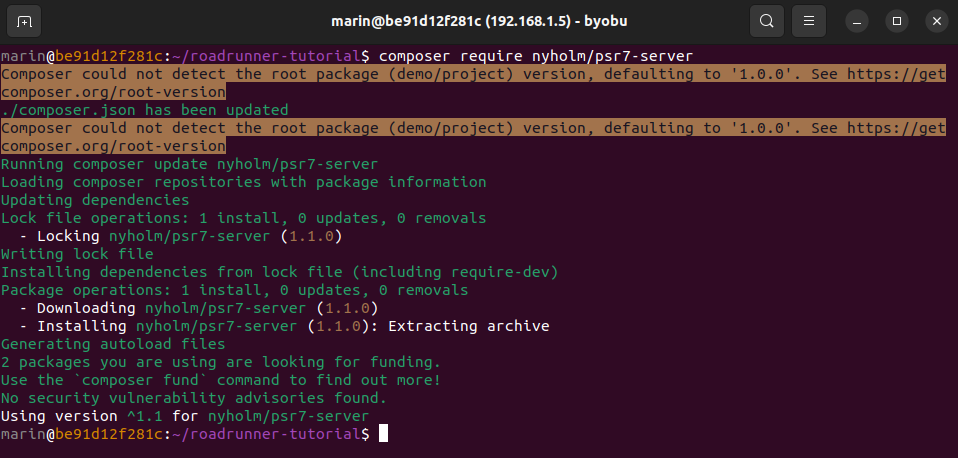Click the second 'Composer could not detect' warning
This screenshot has width=958, height=458.
(474, 137)
